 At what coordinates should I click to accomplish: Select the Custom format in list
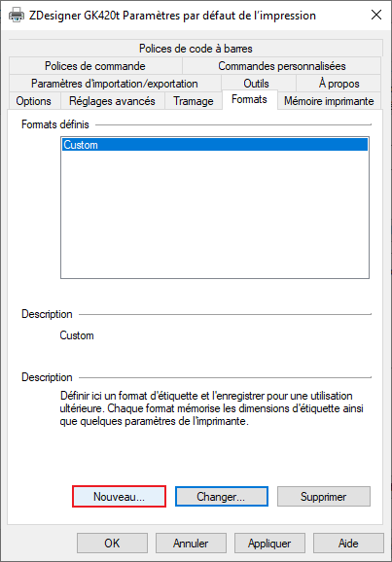[x=215, y=145]
